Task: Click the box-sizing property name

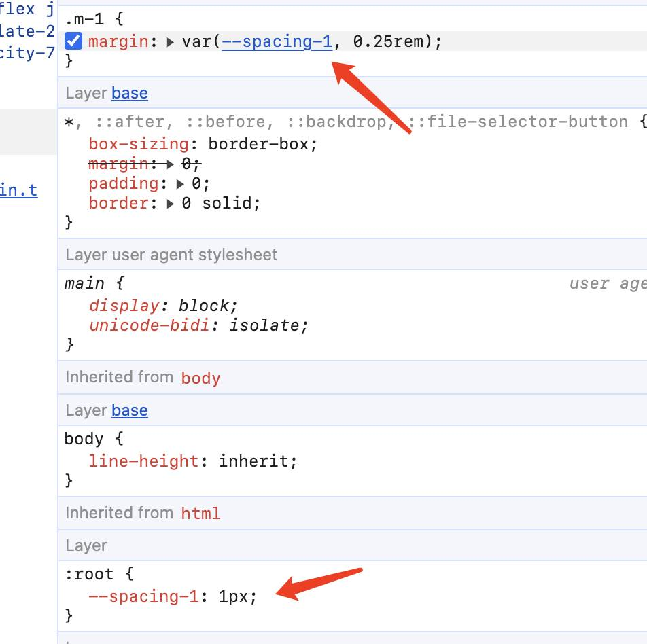Action: click(139, 144)
